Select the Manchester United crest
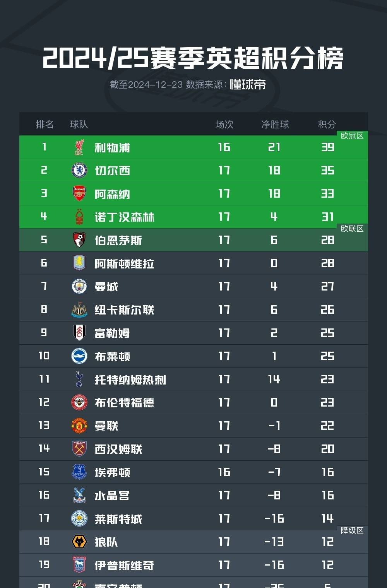This screenshot has height=588, width=387. point(79,426)
